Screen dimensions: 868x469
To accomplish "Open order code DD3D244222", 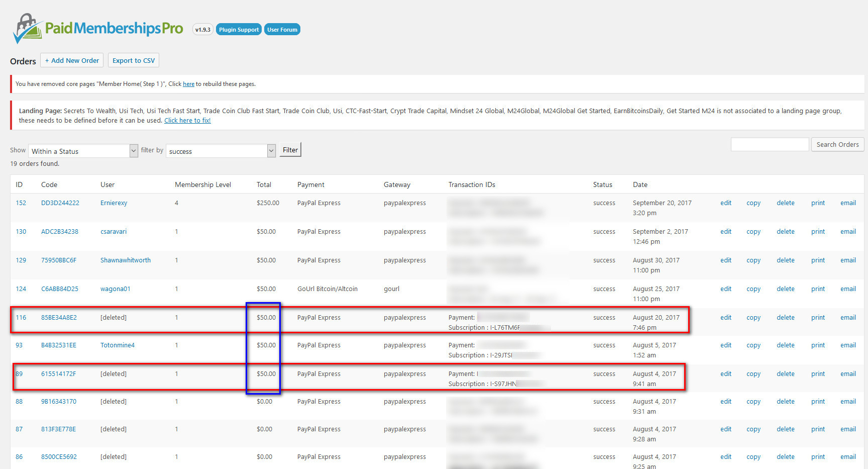I will click(x=60, y=203).
